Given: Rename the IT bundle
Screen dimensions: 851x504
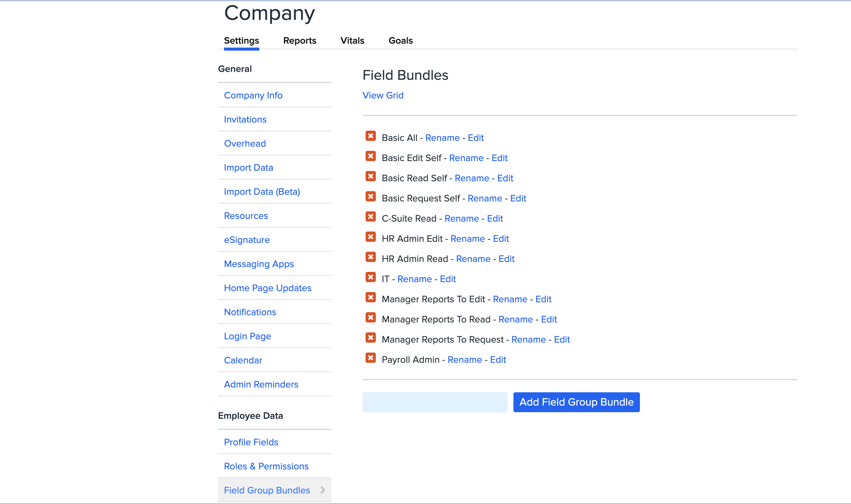Looking at the screenshot, I should [414, 279].
